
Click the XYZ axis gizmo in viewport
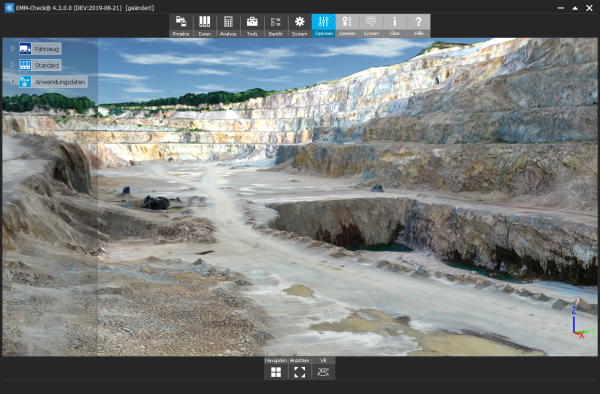click(x=583, y=323)
